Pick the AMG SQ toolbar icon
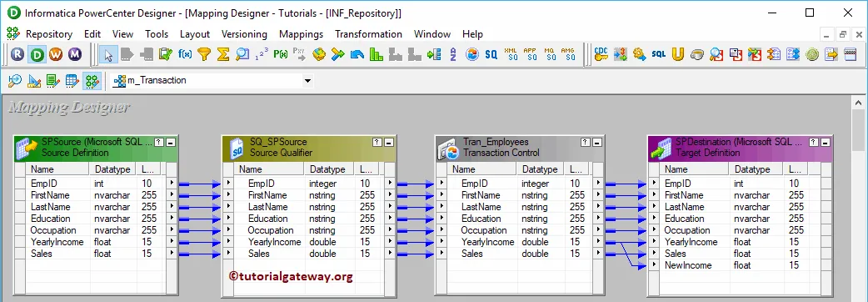The height and width of the screenshot is (302, 868). click(568, 54)
